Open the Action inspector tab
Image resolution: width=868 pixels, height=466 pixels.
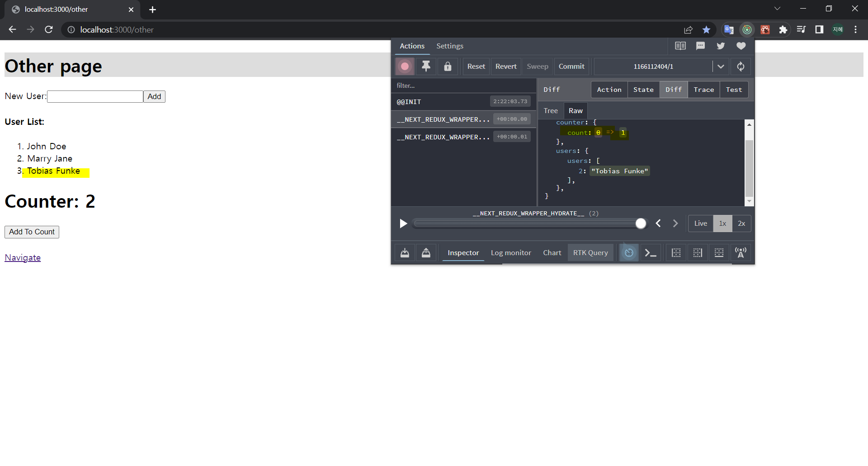[x=609, y=90]
